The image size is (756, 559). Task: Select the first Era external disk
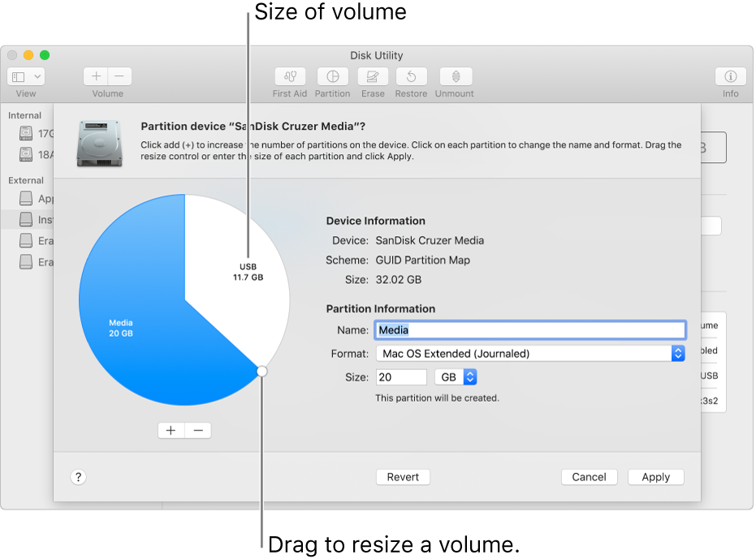coord(37,241)
